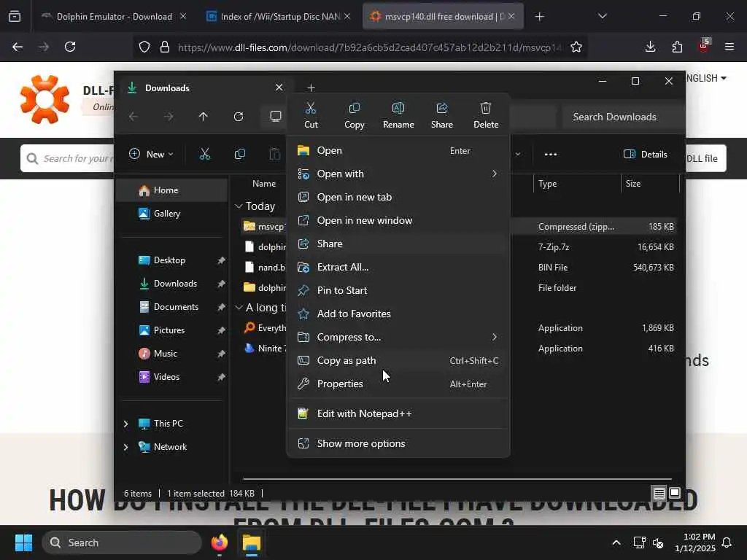Select Home in navigation pane

pos(172,190)
